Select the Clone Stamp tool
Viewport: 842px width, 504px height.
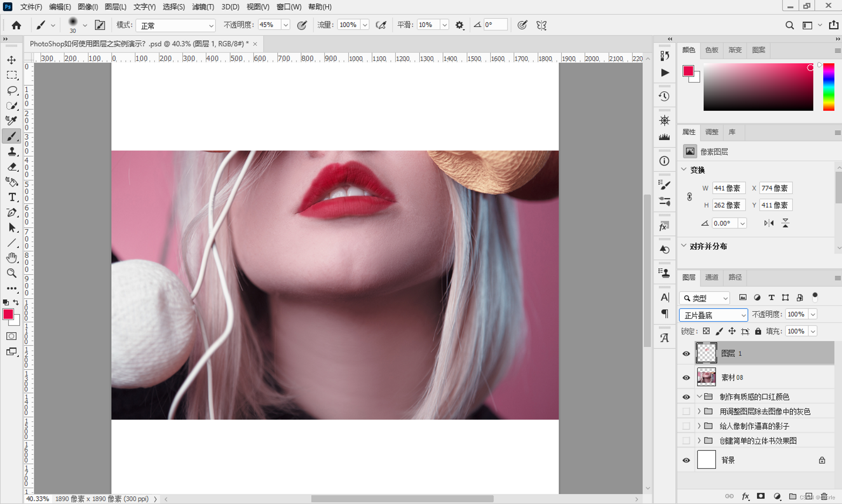(12, 151)
